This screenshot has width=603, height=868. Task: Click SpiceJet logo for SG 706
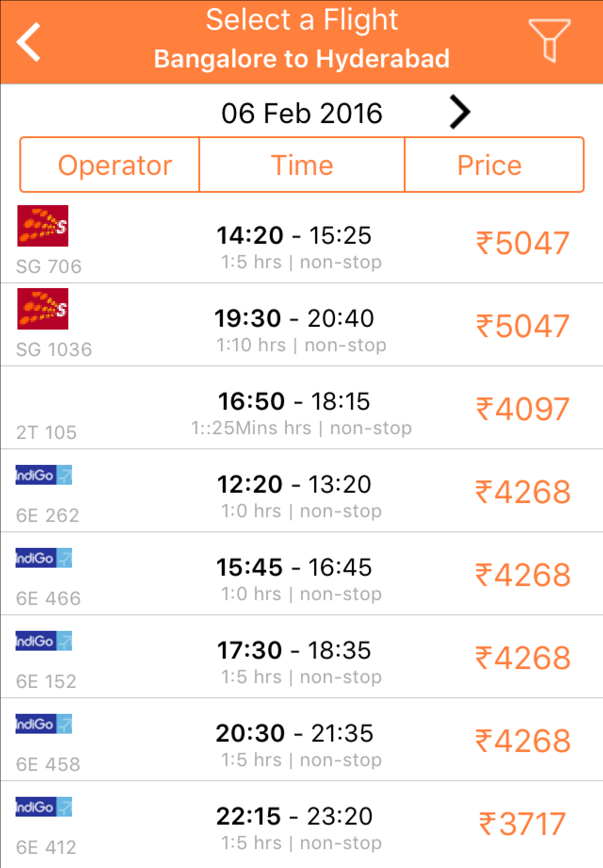[43, 226]
